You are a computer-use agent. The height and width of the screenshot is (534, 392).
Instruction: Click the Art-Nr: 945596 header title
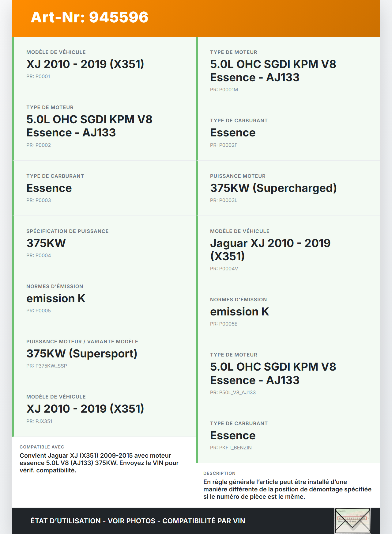89,17
